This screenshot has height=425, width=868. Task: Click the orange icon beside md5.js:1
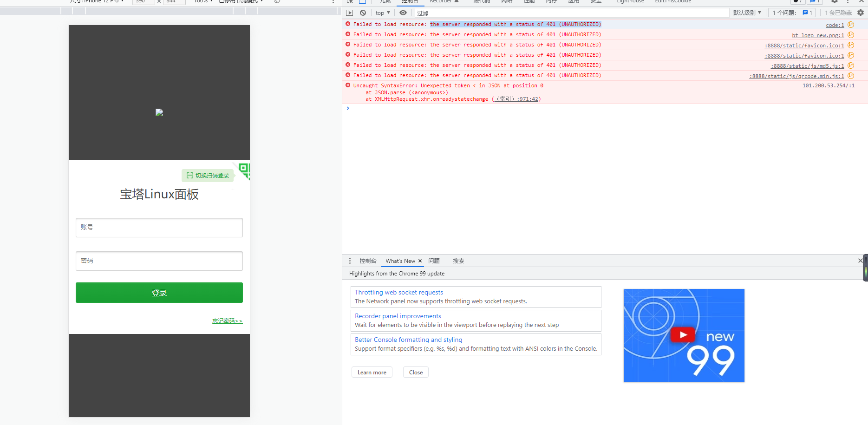(x=851, y=65)
